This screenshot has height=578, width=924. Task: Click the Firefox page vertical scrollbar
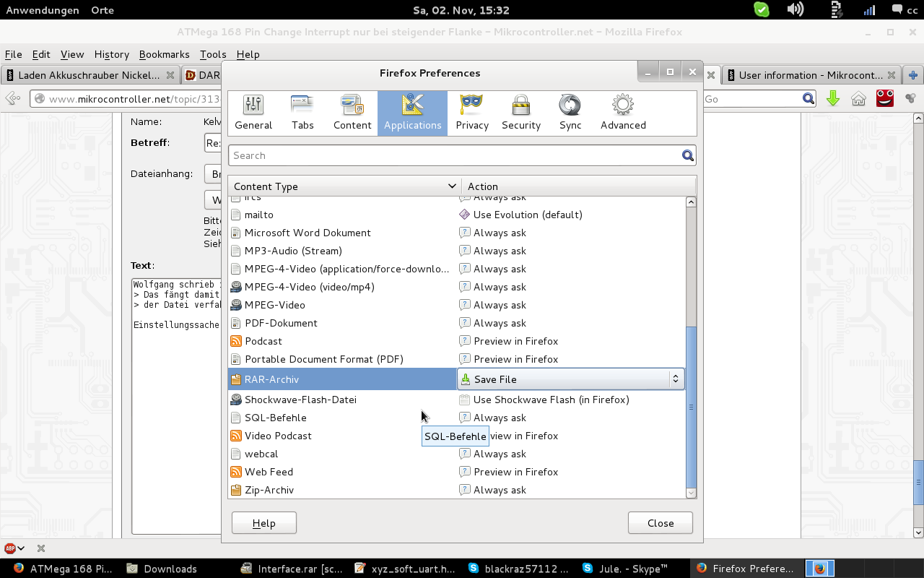[918, 482]
